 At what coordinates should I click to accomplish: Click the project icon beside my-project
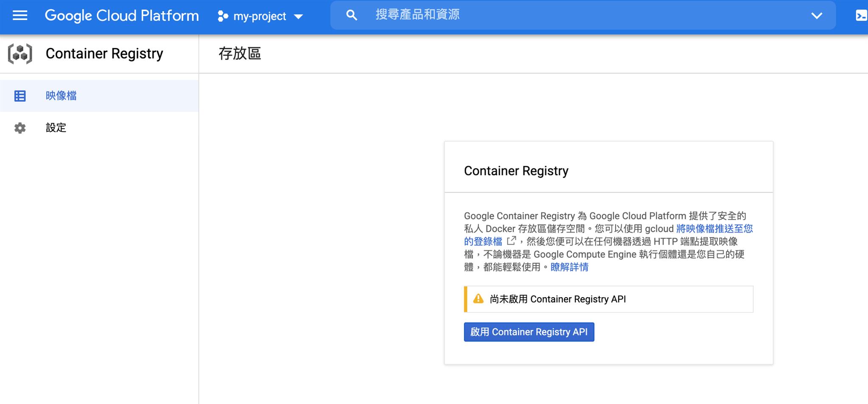[x=223, y=17]
